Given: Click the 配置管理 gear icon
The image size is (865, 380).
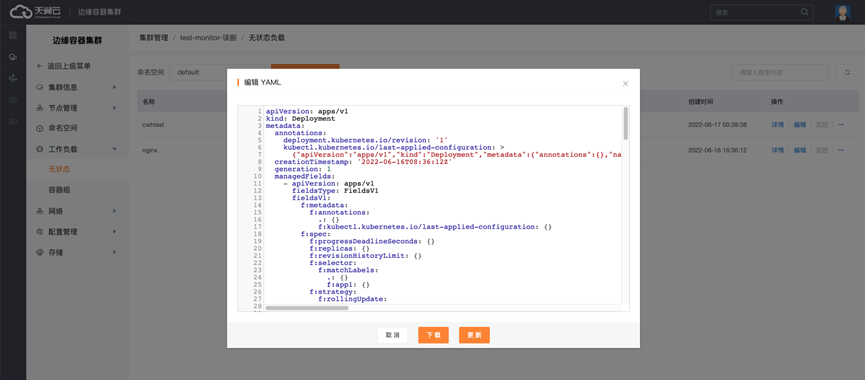Looking at the screenshot, I should pos(39,232).
